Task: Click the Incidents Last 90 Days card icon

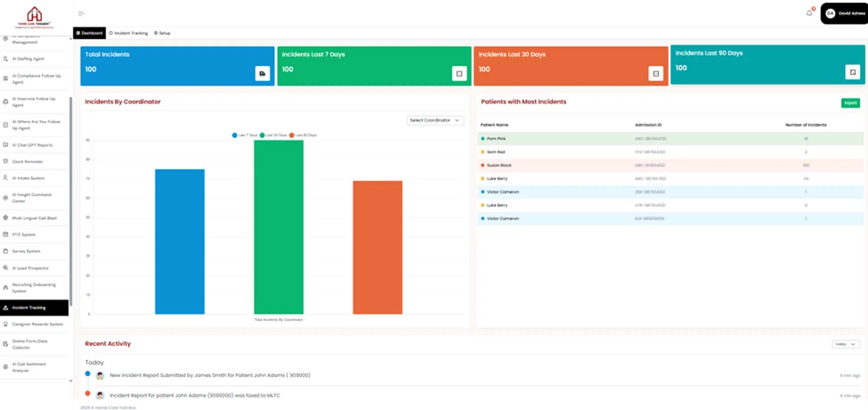Action: tap(852, 72)
